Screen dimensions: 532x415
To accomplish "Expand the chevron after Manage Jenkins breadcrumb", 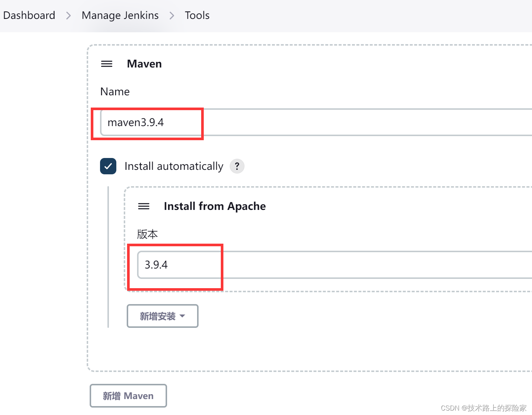I will tap(172, 16).
